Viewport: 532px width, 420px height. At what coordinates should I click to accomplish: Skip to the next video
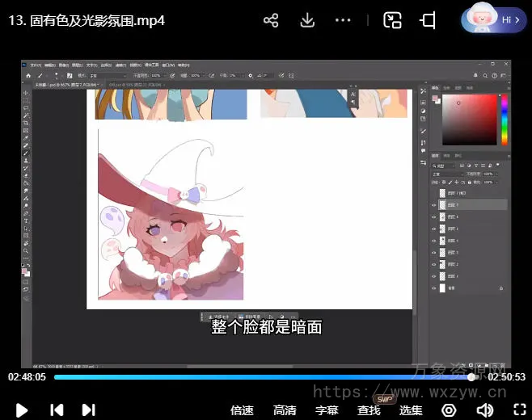click(x=88, y=410)
